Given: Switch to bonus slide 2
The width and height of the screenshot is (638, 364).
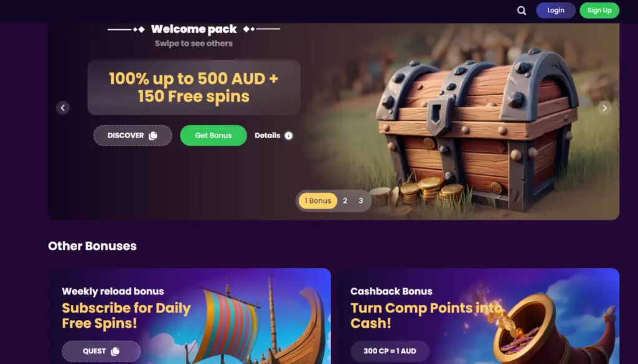Looking at the screenshot, I should coord(345,201).
